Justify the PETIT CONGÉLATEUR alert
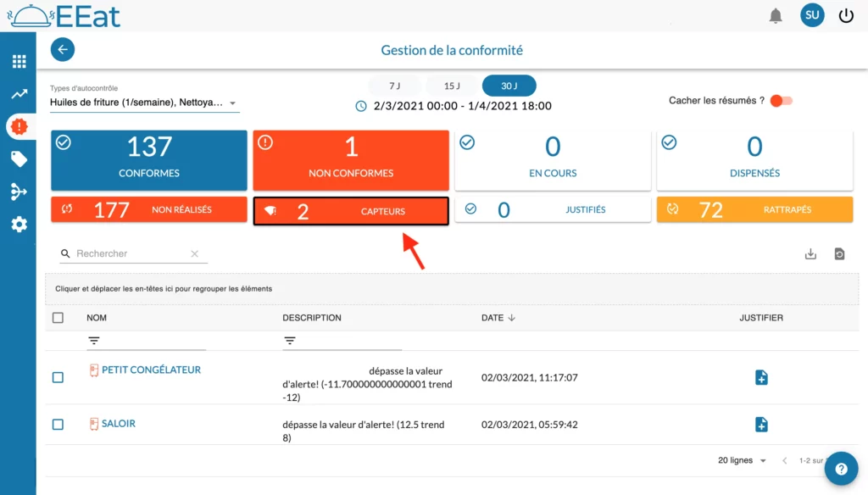This screenshot has height=495, width=868. tap(761, 378)
